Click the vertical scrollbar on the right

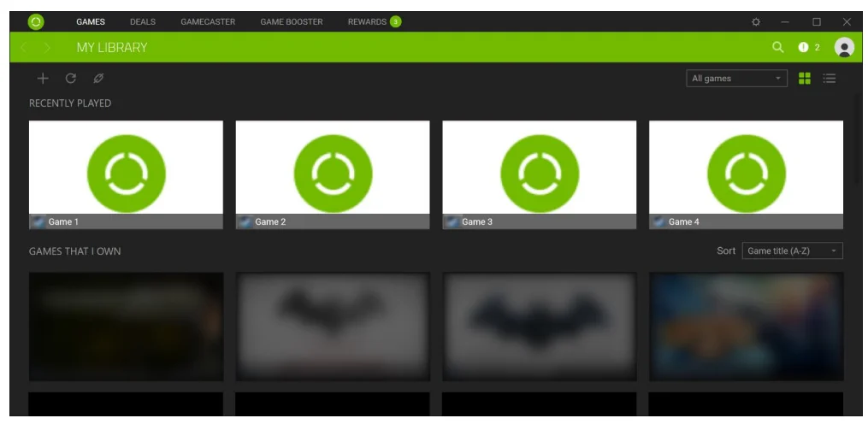coord(858,138)
